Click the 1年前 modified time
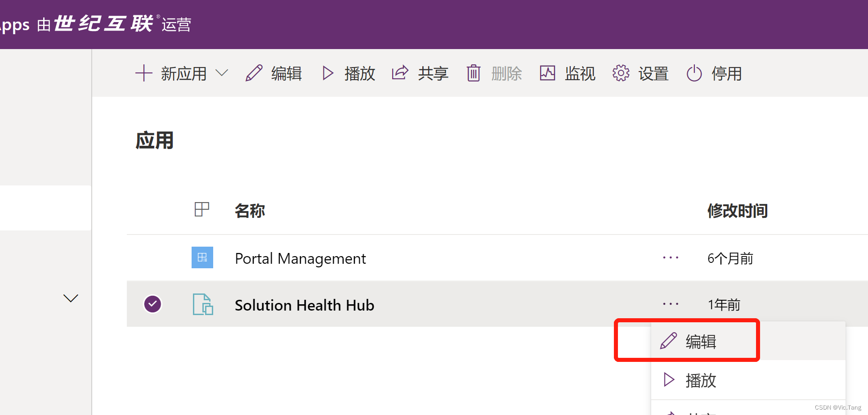 click(x=724, y=305)
